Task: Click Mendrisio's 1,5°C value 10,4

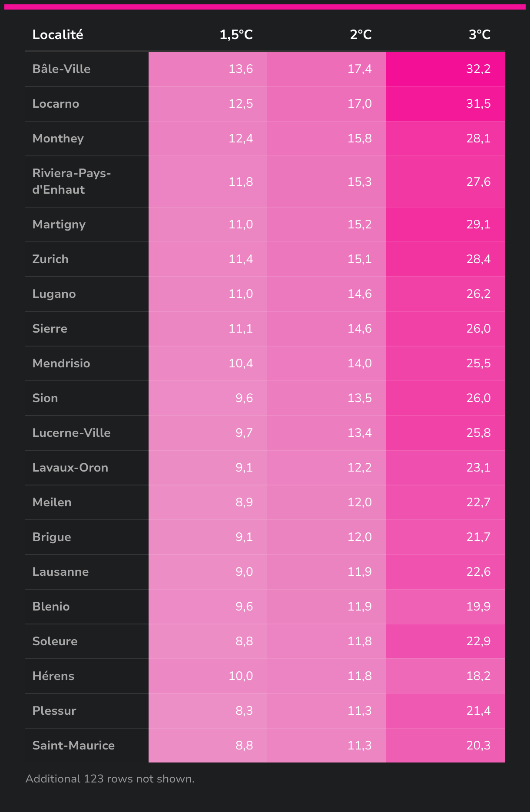Action: tap(241, 363)
